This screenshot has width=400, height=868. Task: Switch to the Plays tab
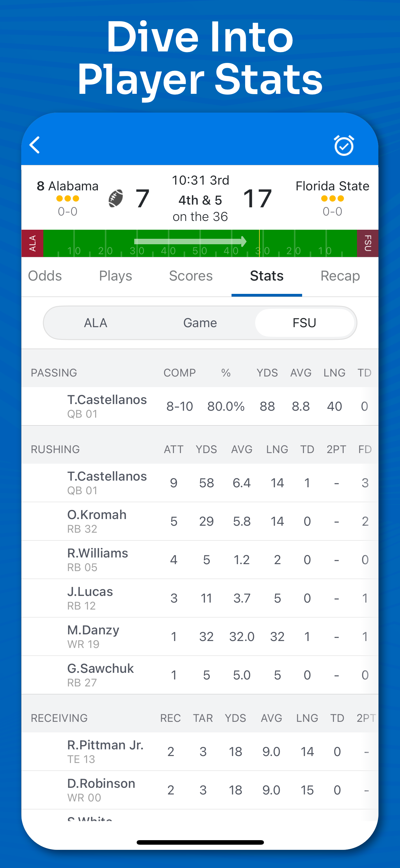click(x=115, y=276)
